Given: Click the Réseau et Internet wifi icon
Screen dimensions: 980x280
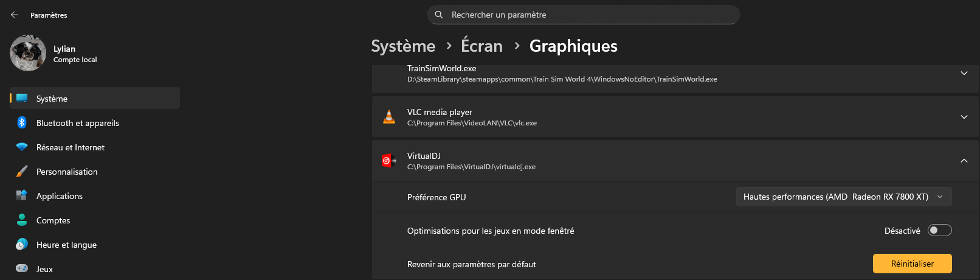Looking at the screenshot, I should coord(22,147).
